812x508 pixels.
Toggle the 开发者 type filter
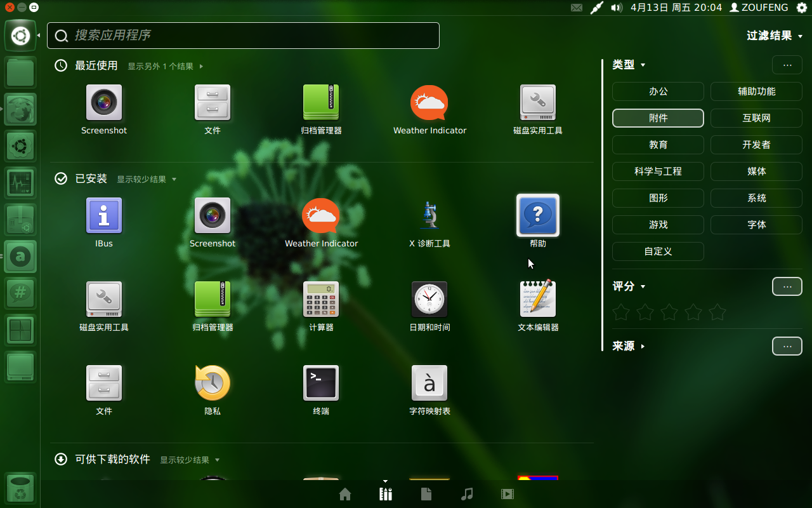[756, 145]
